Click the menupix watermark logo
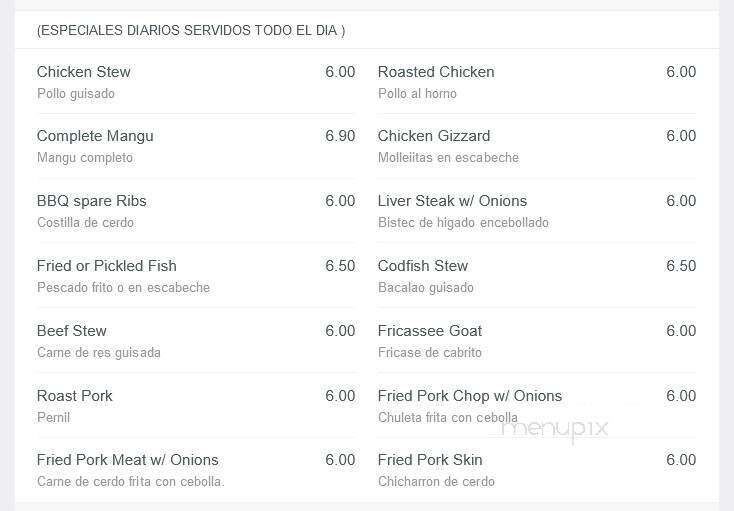 pos(554,429)
